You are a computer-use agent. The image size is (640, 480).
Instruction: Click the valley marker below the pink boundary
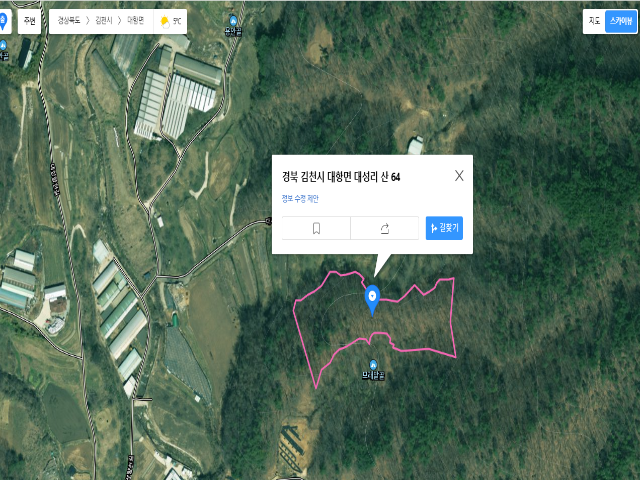pos(373,365)
